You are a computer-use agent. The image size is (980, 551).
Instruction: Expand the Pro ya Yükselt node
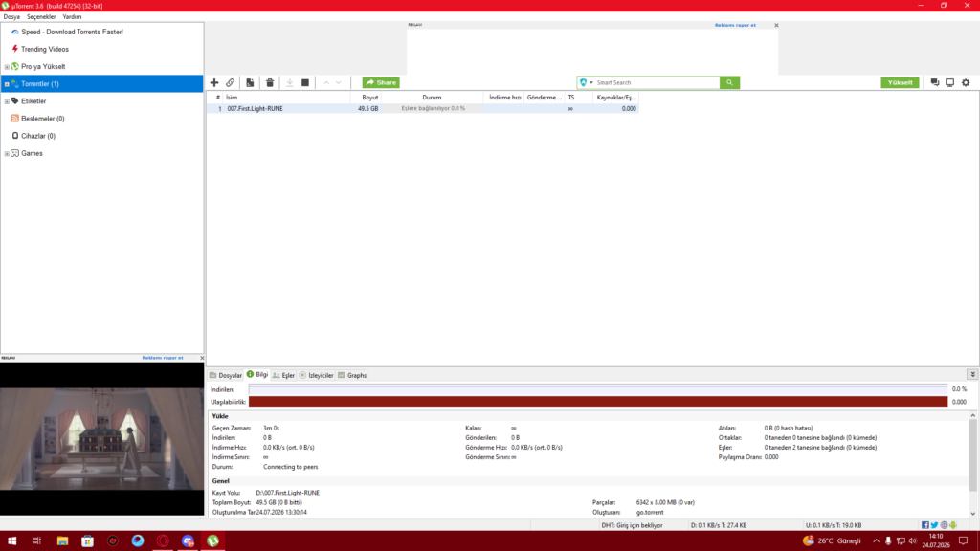click(7, 67)
